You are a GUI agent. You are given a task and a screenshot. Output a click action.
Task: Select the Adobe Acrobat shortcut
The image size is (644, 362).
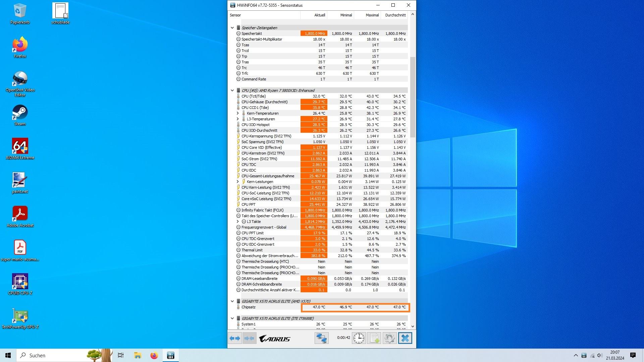tap(20, 217)
